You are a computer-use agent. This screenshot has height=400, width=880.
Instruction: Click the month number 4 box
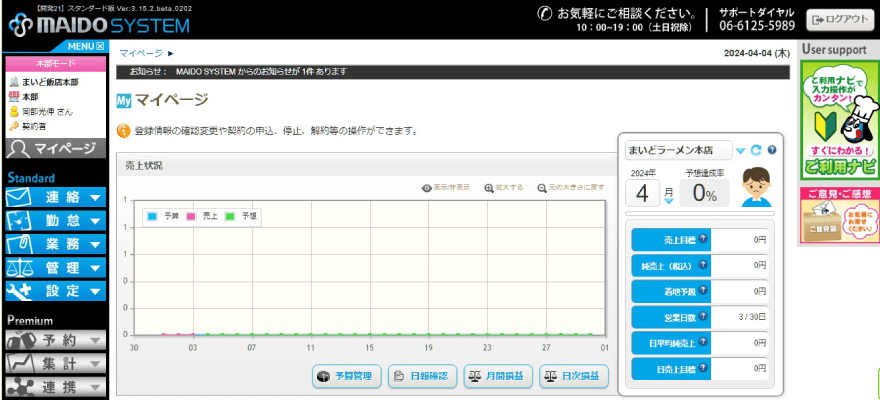point(643,193)
